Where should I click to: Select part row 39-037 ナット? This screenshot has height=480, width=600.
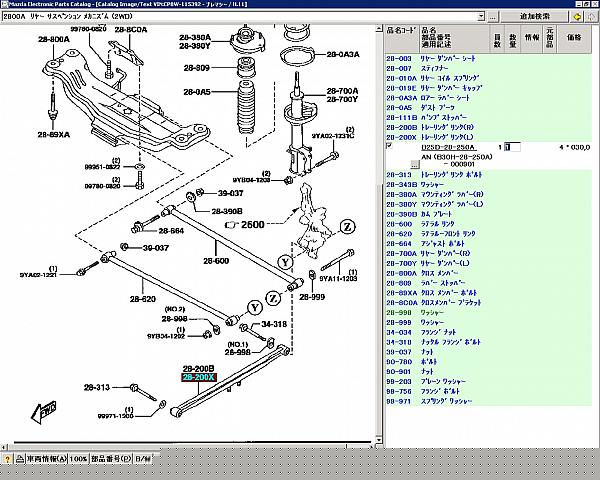pyautogui.click(x=488, y=352)
